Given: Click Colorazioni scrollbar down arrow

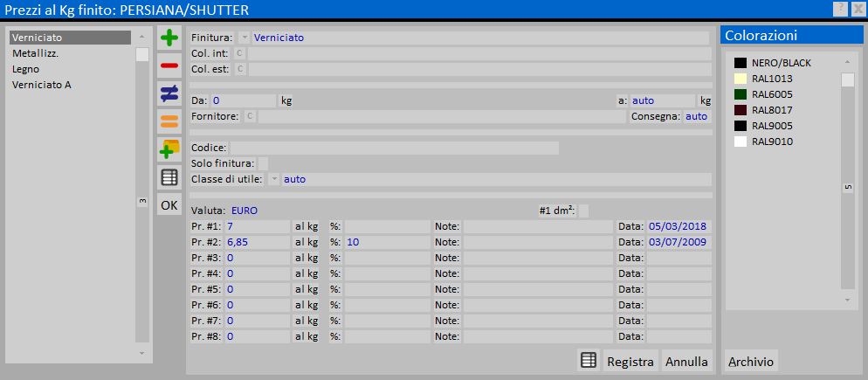Looking at the screenshot, I should [848, 300].
